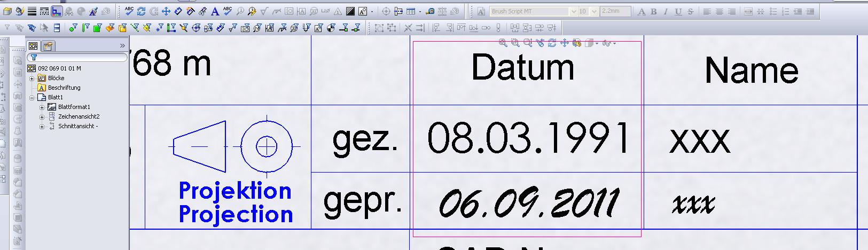Switch to the FeatureManager design tree tab
This screenshot has width=868, height=250.
33,46
